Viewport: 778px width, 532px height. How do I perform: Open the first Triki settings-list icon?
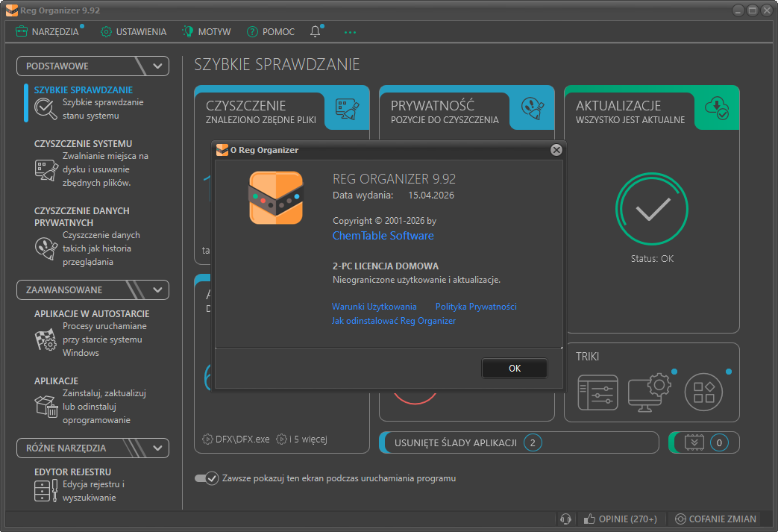[x=598, y=392]
